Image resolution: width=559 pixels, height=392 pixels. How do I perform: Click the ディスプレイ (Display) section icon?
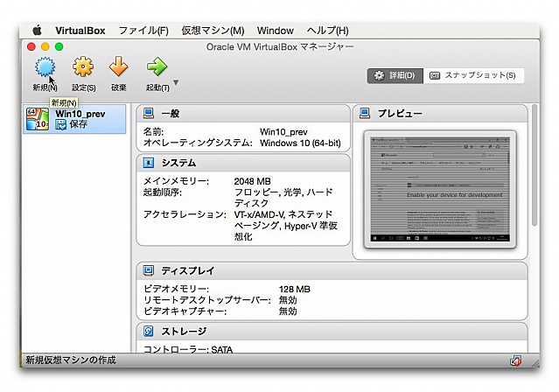click(149, 270)
